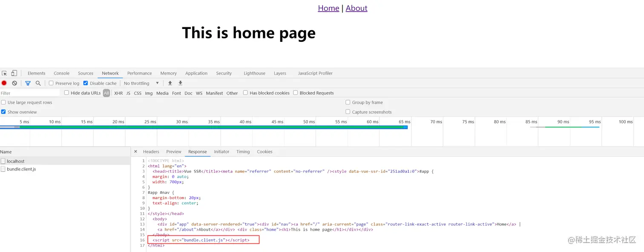This screenshot has width=644, height=252.
Task: Enable Has blocked cookies filter
Action: coord(245,93)
